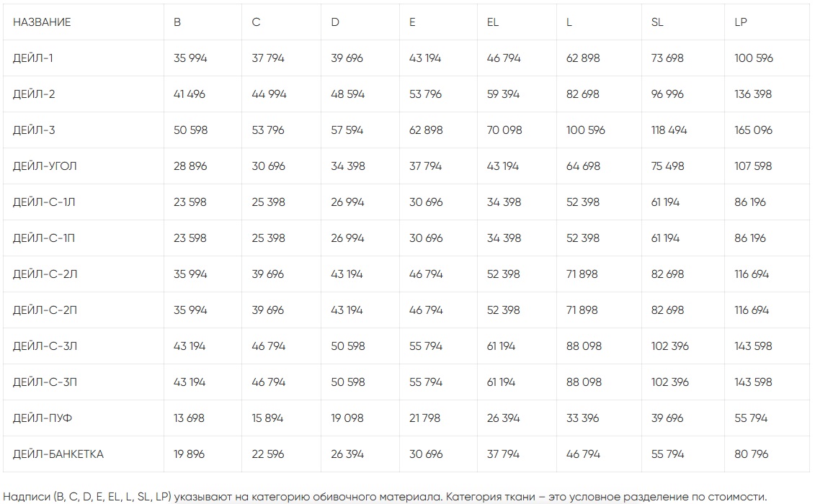
Task: Select the EL column header
Action: point(493,22)
